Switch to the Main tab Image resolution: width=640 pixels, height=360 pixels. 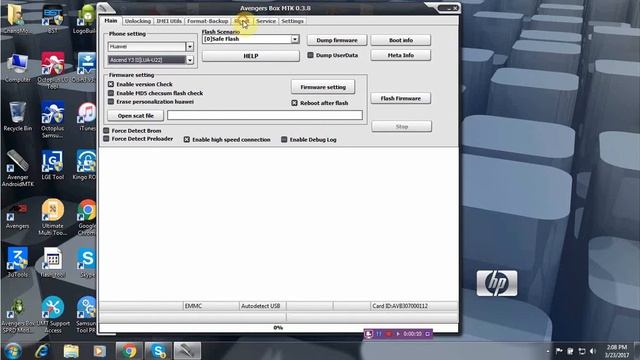111,21
